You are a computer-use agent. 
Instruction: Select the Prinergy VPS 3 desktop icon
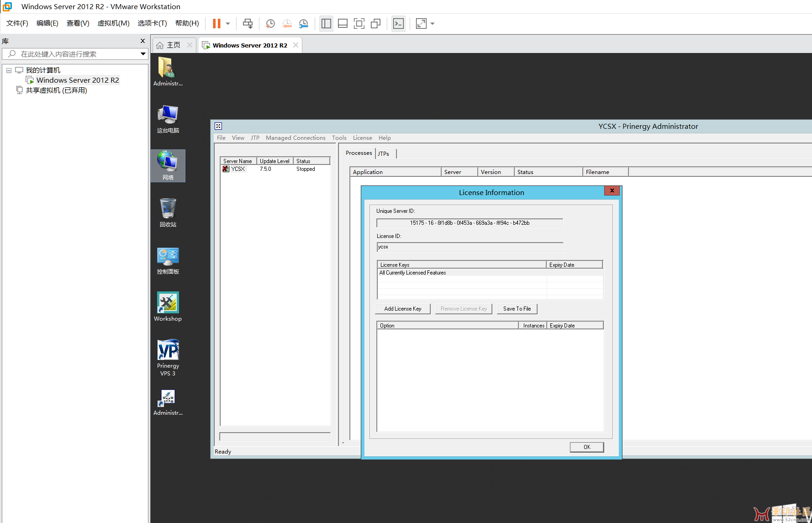(168, 358)
